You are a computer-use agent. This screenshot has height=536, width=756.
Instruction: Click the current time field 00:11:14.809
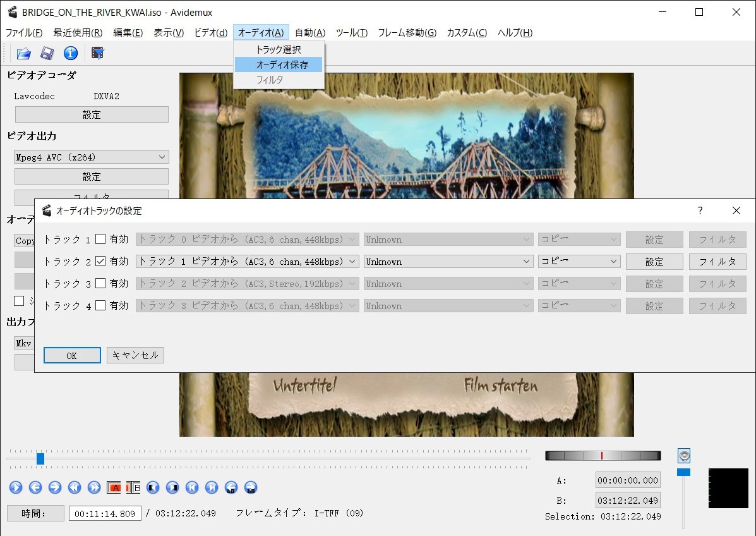pos(105,514)
